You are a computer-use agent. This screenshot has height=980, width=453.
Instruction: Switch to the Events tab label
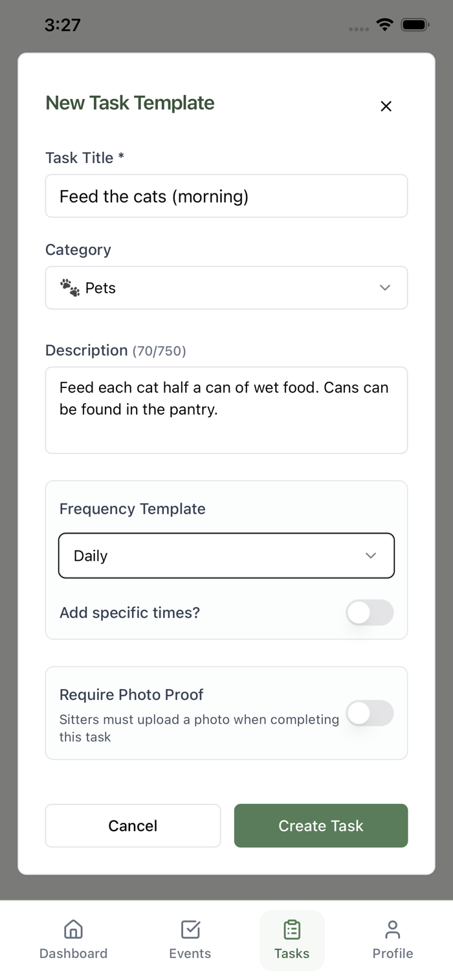[x=190, y=953]
